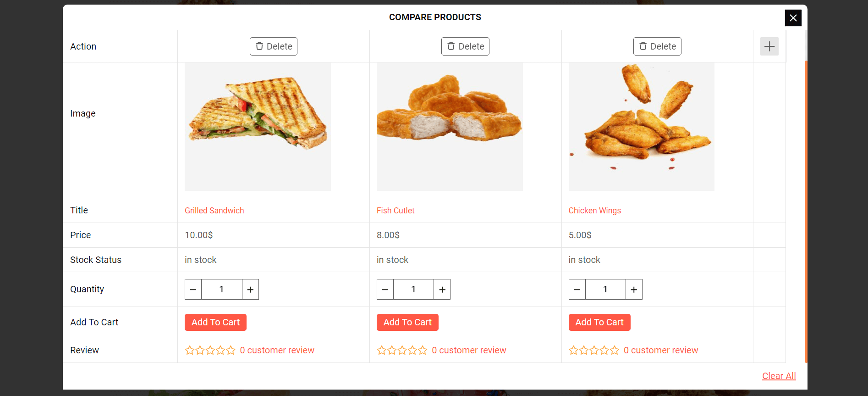Decrease Grilled Sandwich quantity with minus

(x=193, y=290)
